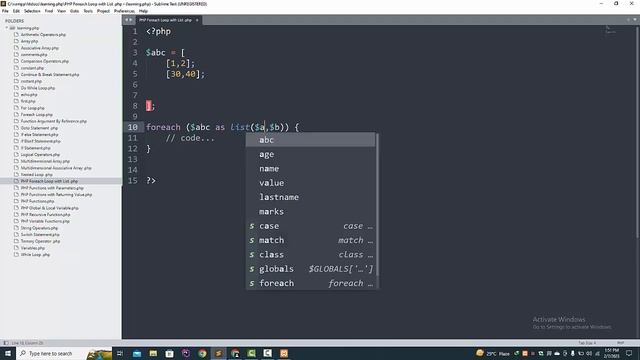Open Function Argument By Reference.php file
This screenshot has width=640, height=360.
pos(53,121)
